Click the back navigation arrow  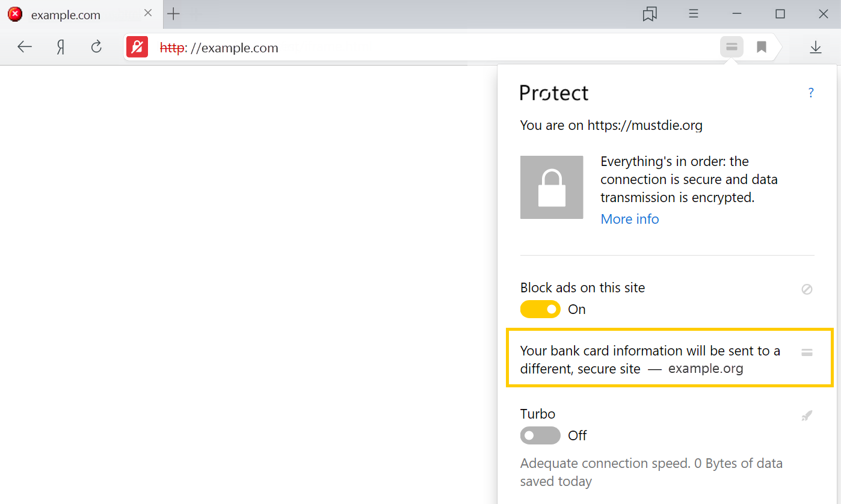click(x=25, y=47)
